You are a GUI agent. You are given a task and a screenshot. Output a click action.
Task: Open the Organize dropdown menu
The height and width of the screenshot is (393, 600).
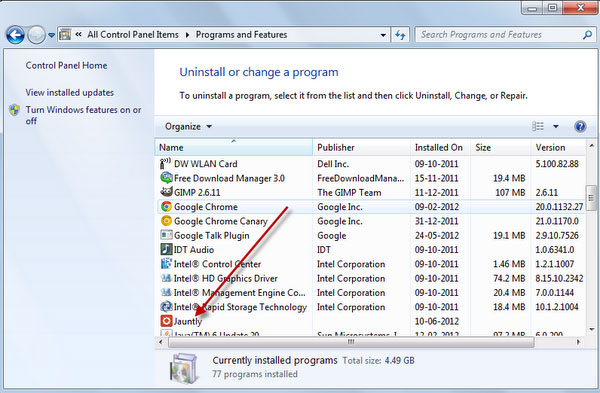[x=188, y=127]
